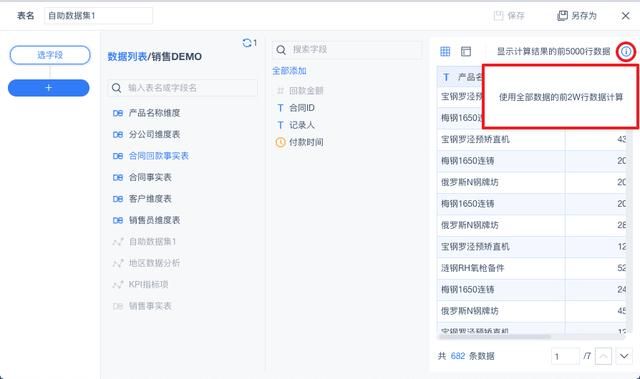Select table 客户维度表

coord(150,199)
